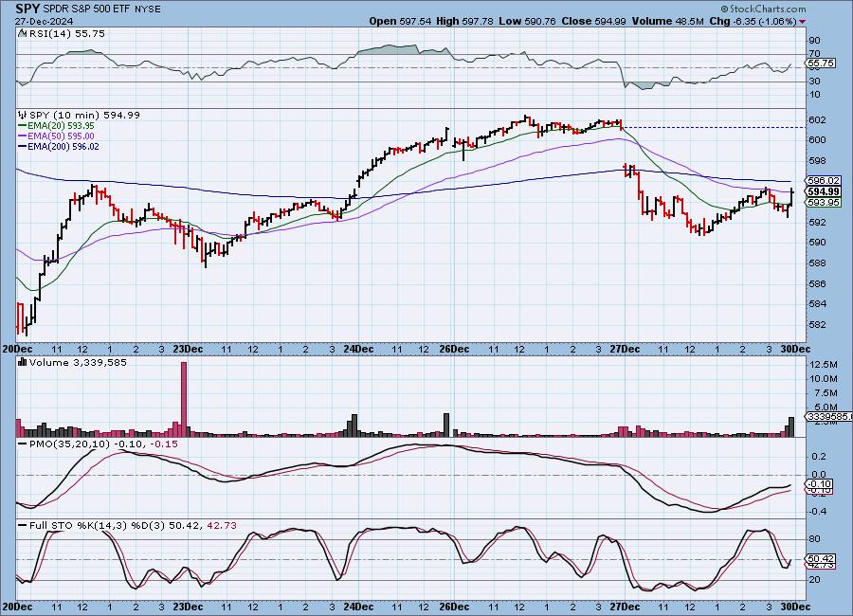Screen dimensions: 853x616
Task: Click the 'EMA(20) 593.95' legend text
Action: 61,126
